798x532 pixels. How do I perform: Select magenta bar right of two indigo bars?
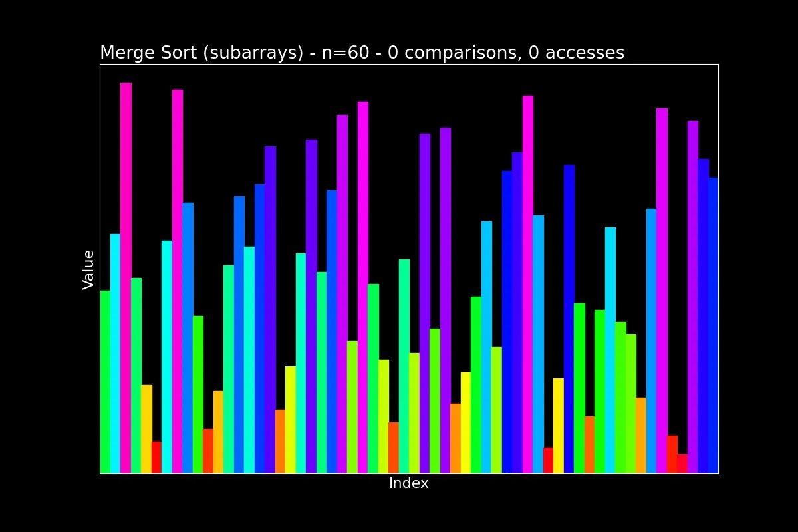pos(527,285)
